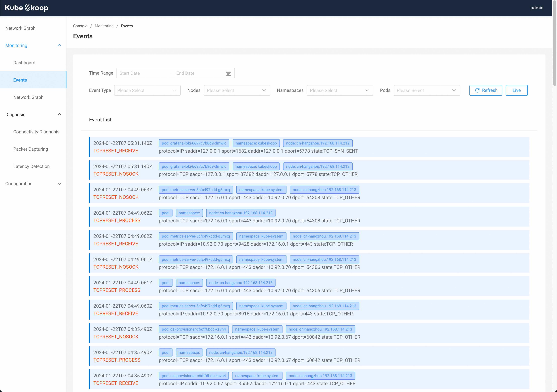Screen dimensions: 557x392
Task: Open the Pods filter dropdown
Action: [427, 90]
